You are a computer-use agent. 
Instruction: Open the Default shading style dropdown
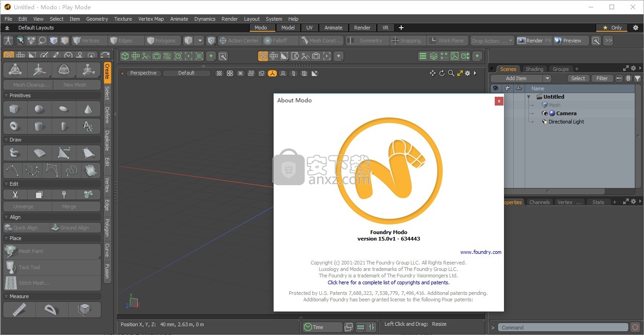[186, 73]
